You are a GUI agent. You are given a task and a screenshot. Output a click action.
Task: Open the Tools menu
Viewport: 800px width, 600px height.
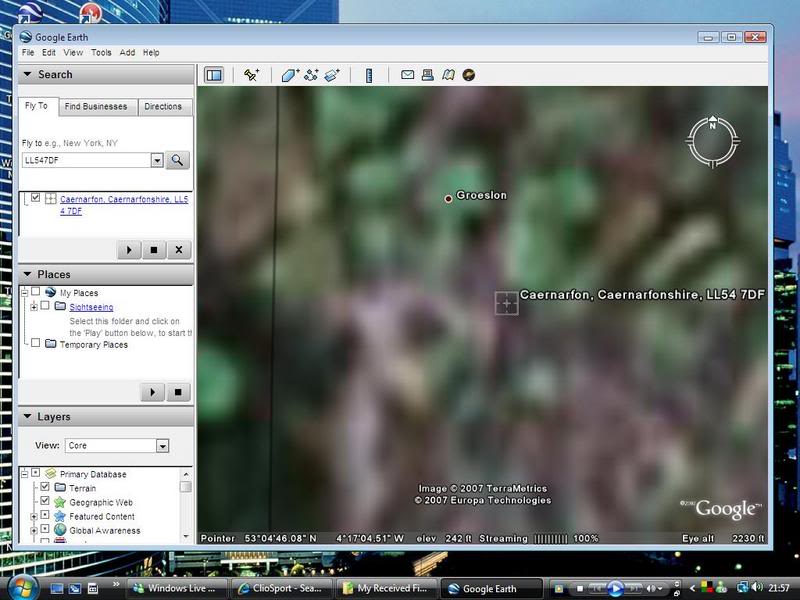101,53
